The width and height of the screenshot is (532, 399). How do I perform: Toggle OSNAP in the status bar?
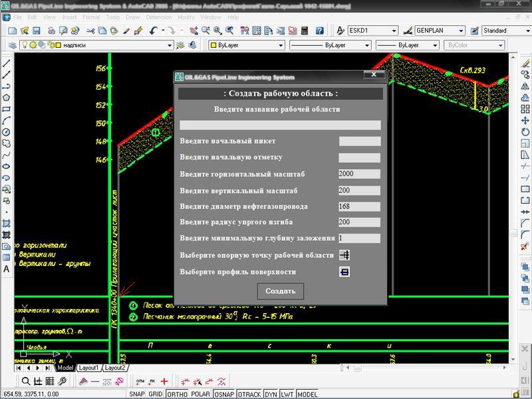click(x=223, y=394)
